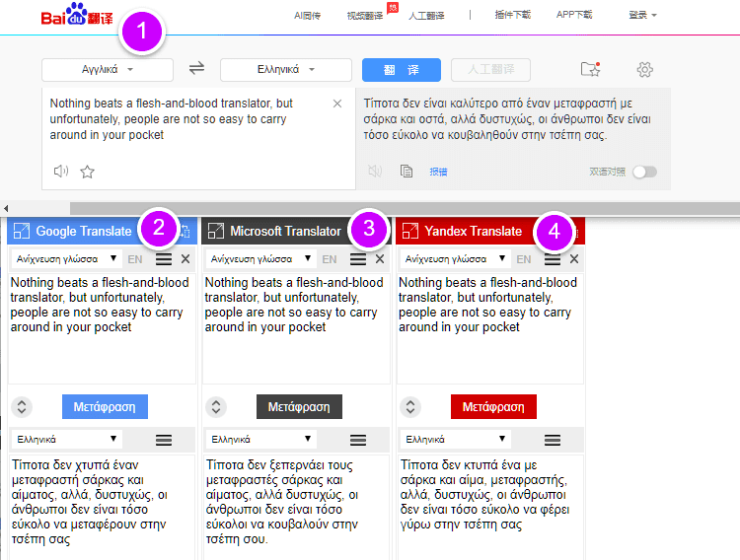Viewport: 740px width, 560px height.
Task: Click the Yandex Greek translation output text
Action: pos(484,494)
